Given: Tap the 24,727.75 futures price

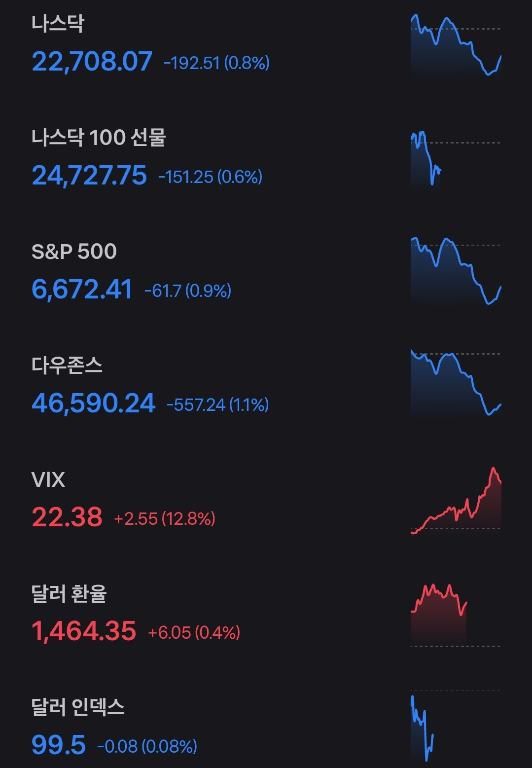Looking at the screenshot, I should pos(89,176).
